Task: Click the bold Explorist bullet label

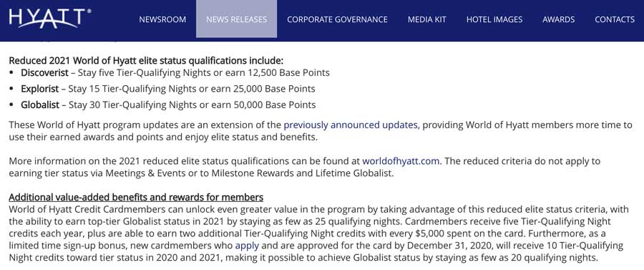Action: (x=40, y=89)
